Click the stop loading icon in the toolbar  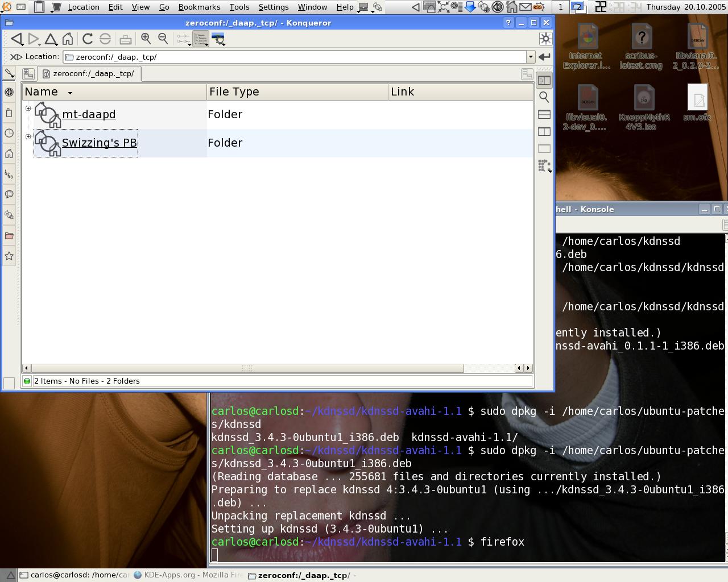(105, 39)
